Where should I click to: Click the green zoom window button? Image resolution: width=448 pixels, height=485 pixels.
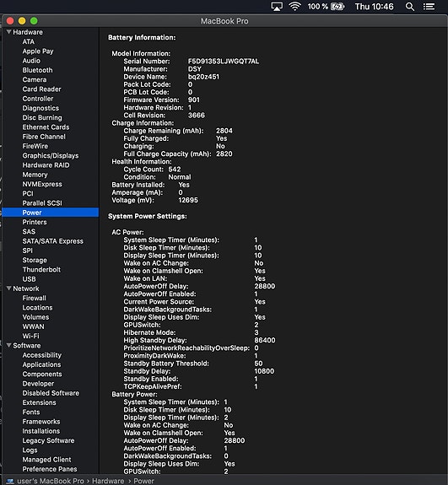click(34, 21)
